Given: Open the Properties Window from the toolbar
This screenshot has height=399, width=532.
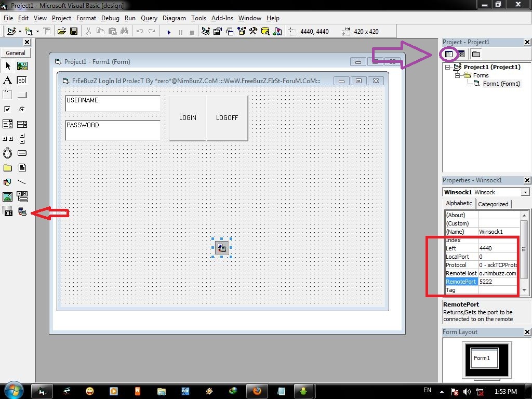Looking at the screenshot, I should click(x=218, y=32).
